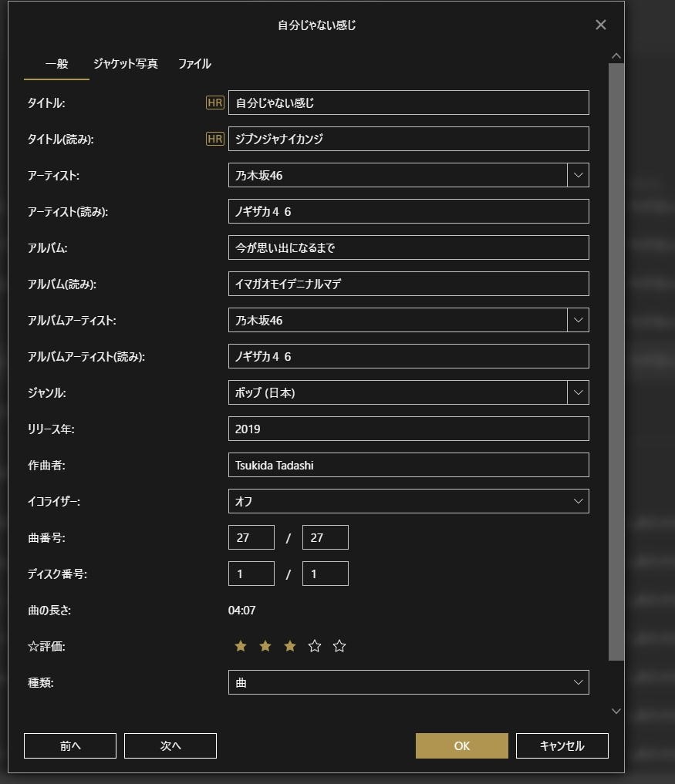Set rating to four stars
The image size is (675, 784).
pyautogui.click(x=315, y=646)
